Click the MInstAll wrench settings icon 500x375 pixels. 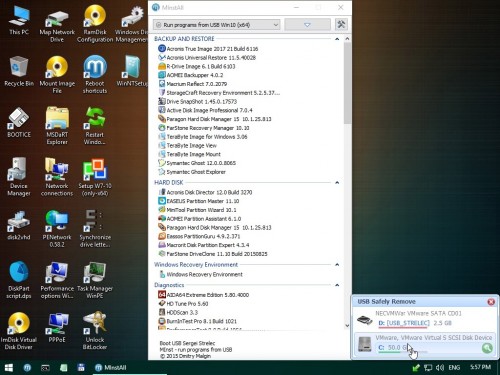(341, 24)
